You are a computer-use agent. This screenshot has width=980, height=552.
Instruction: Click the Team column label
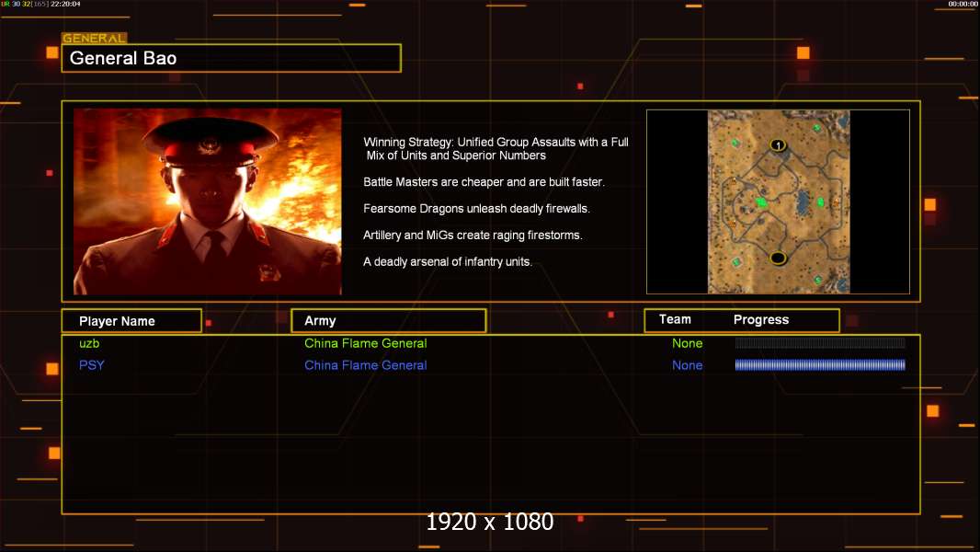(675, 319)
